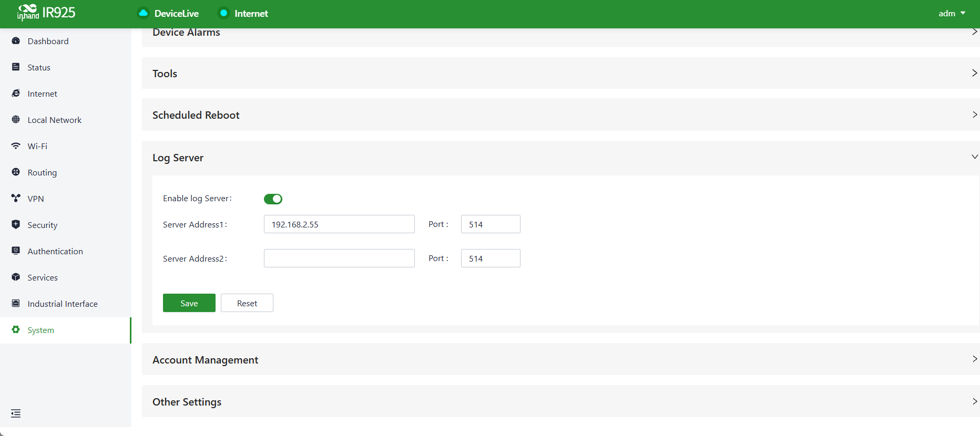Click the Routing sidebar icon
Viewport: 980px width, 436px height.
tap(16, 172)
